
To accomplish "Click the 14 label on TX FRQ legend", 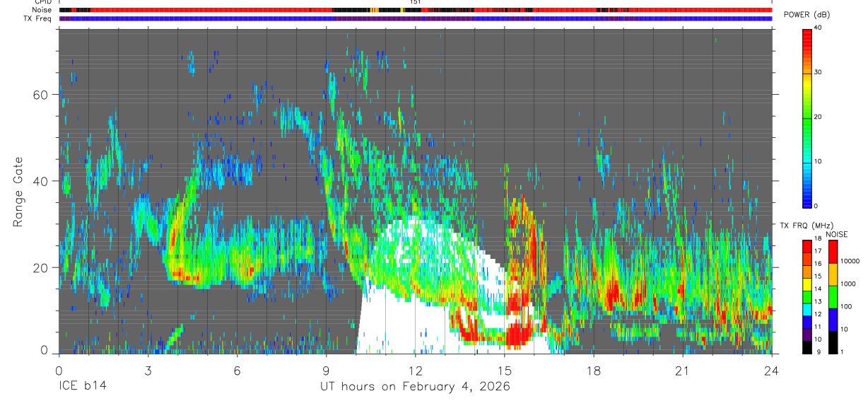I will [x=818, y=289].
